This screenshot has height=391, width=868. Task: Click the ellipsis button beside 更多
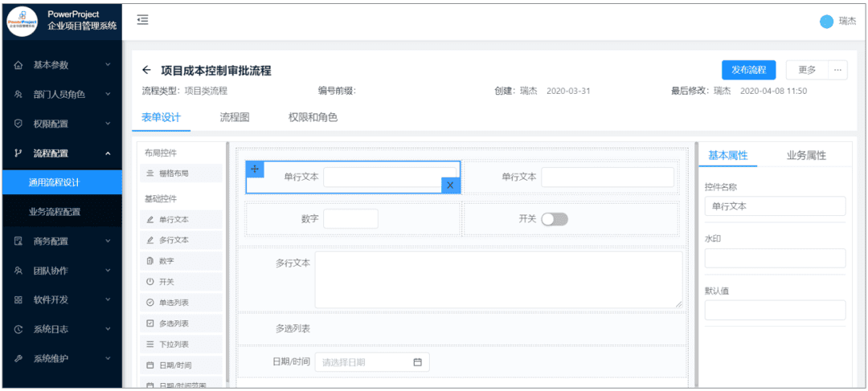(x=837, y=70)
